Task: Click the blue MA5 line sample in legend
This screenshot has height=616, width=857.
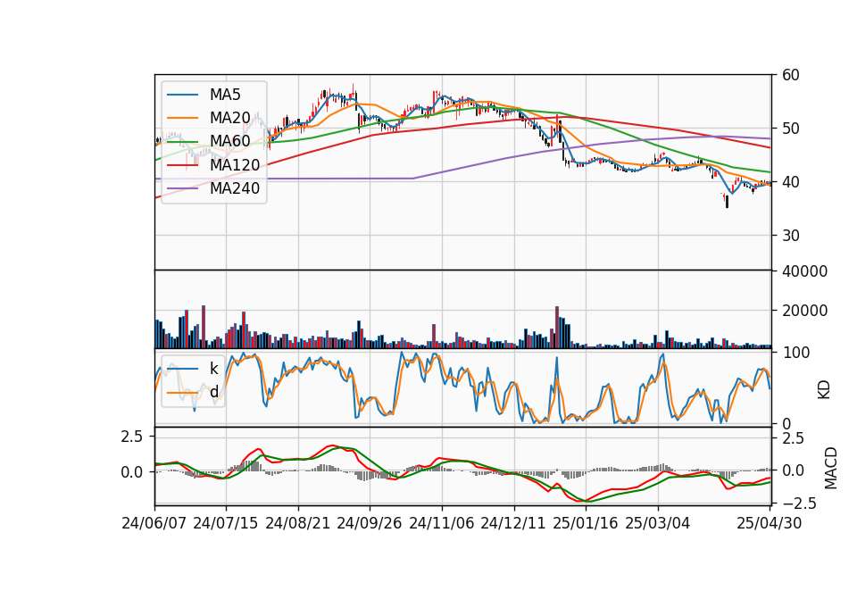Action: pos(182,95)
